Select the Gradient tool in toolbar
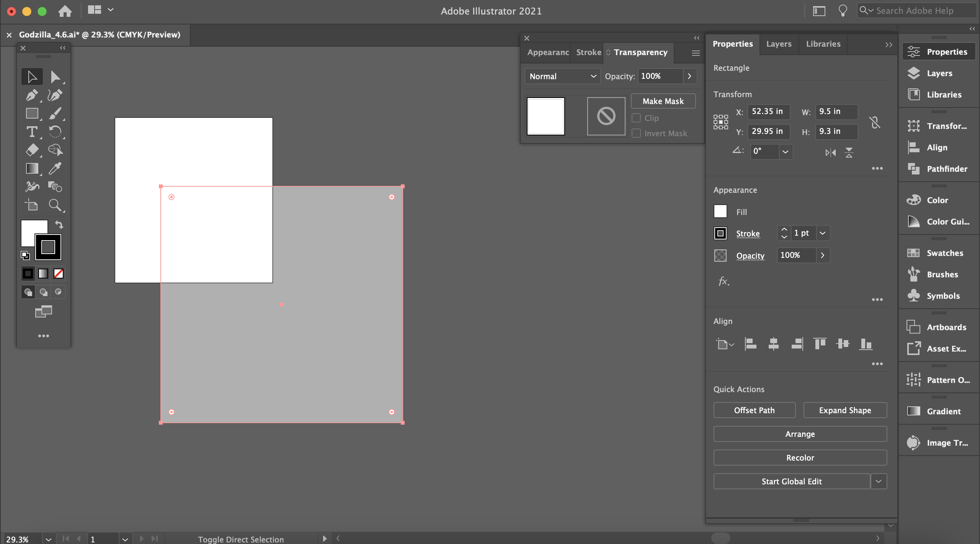This screenshot has width=980, height=544. 31,168
